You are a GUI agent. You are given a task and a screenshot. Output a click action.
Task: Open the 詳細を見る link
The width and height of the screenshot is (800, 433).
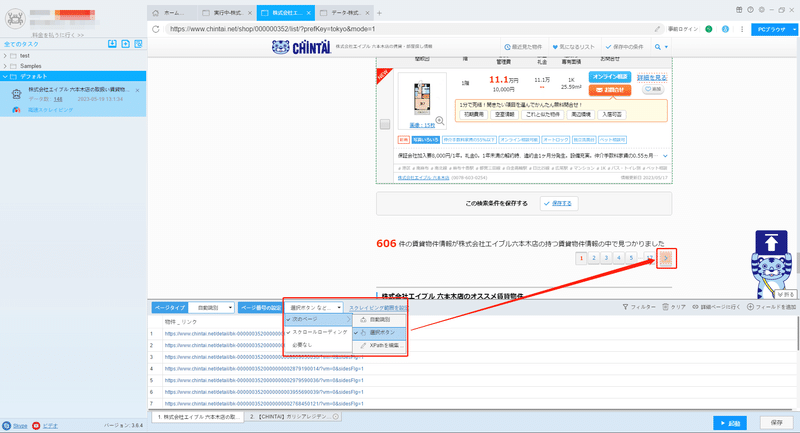coord(652,78)
